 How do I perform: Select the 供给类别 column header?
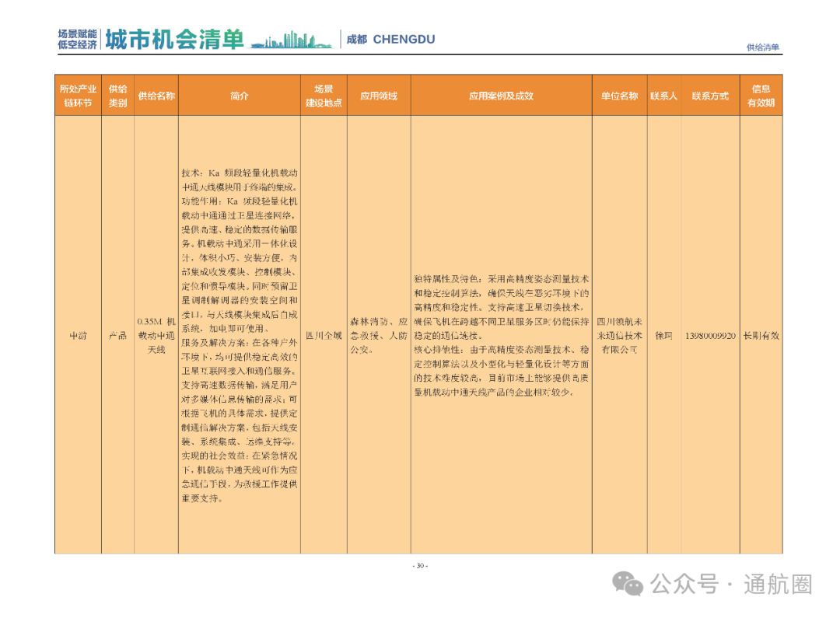click(x=118, y=96)
